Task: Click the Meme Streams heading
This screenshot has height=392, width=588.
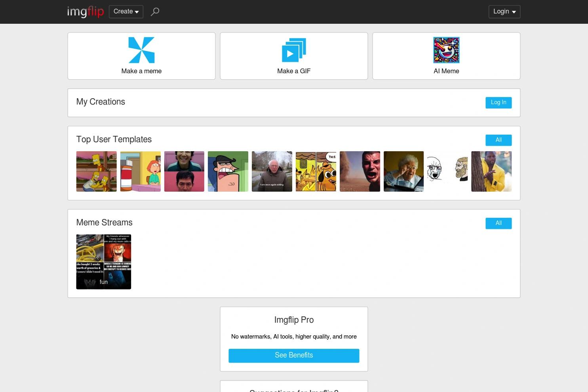Action: pos(105,223)
